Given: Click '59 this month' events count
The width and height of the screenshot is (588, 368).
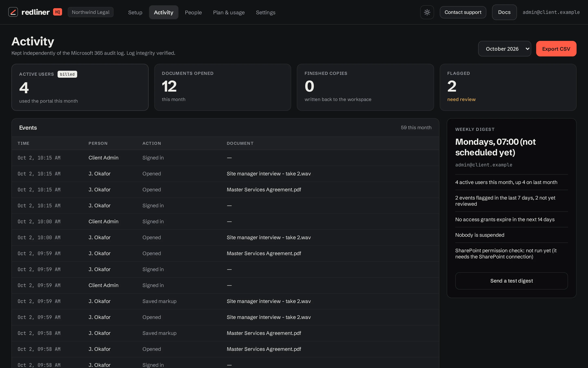Looking at the screenshot, I should [x=416, y=128].
